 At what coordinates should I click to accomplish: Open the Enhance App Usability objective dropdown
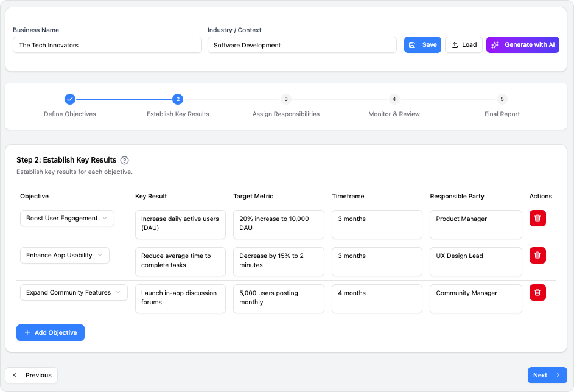tap(65, 255)
